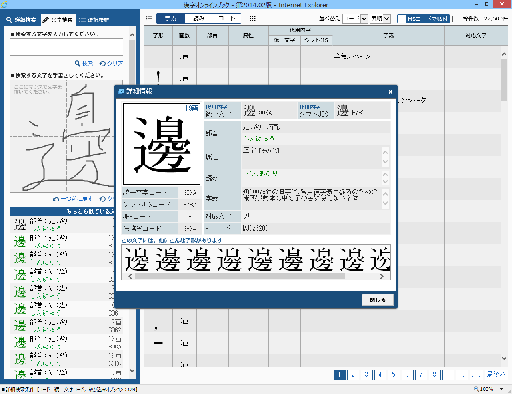This screenshot has width=512, height=394.
Task: Click the left panel scroll-down arrow
Action: (x=132, y=371)
